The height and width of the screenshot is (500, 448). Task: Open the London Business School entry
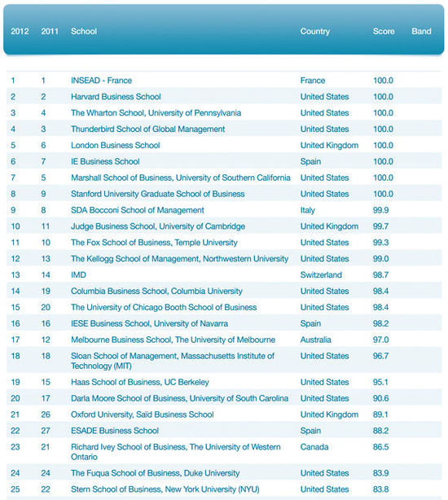pos(116,146)
